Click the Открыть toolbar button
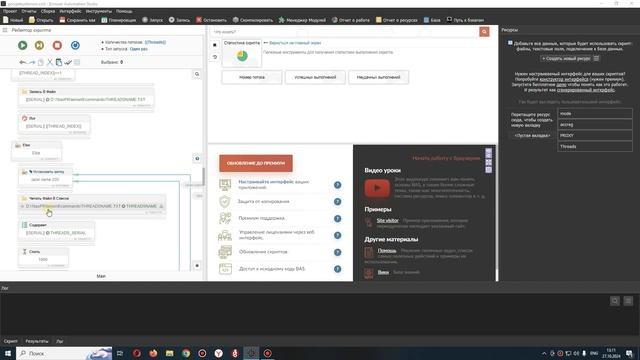This screenshot has height=360, width=640. click(41, 20)
